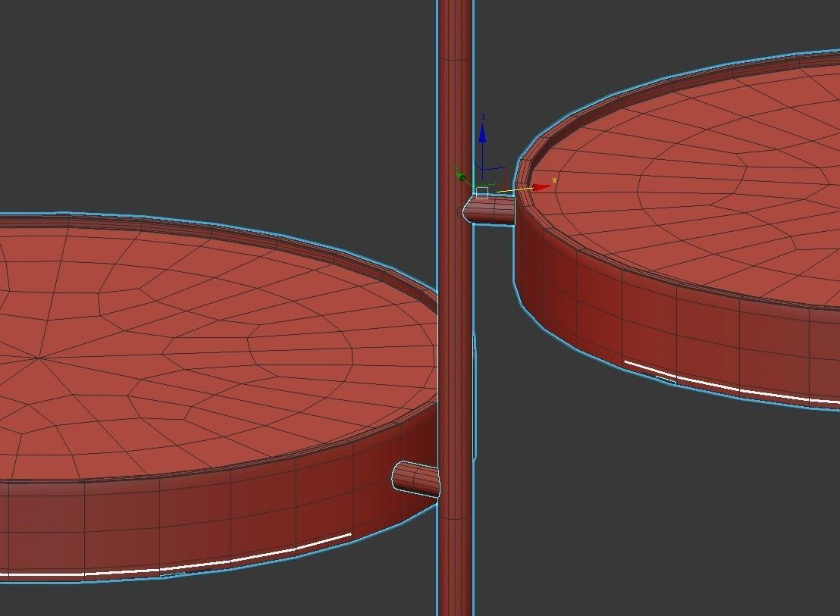Select the vertical pole object

click(456, 308)
